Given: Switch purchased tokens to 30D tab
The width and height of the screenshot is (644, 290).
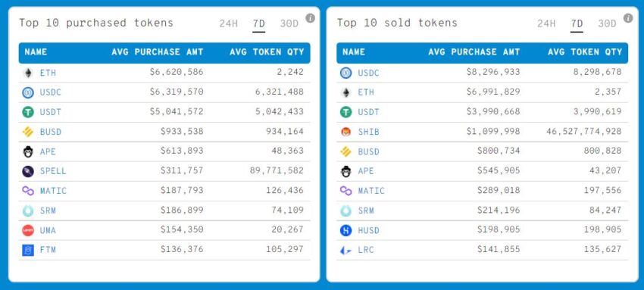Looking at the screenshot, I should (x=289, y=23).
